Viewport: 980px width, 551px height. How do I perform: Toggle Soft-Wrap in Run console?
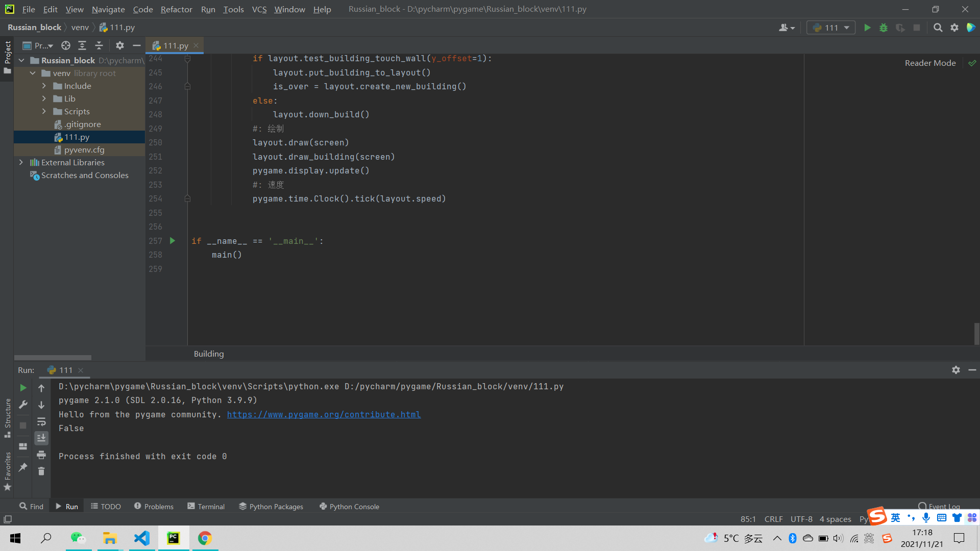(41, 421)
